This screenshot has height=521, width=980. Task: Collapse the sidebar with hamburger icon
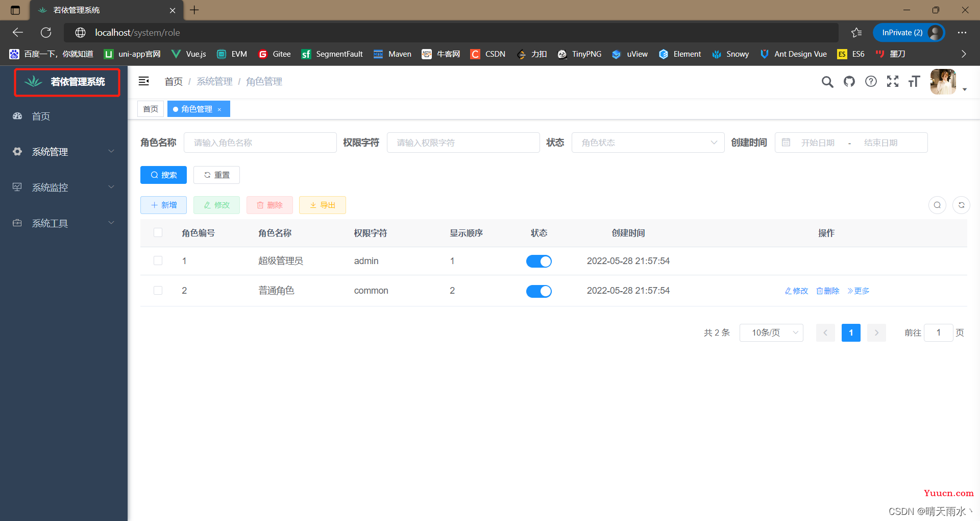144,81
